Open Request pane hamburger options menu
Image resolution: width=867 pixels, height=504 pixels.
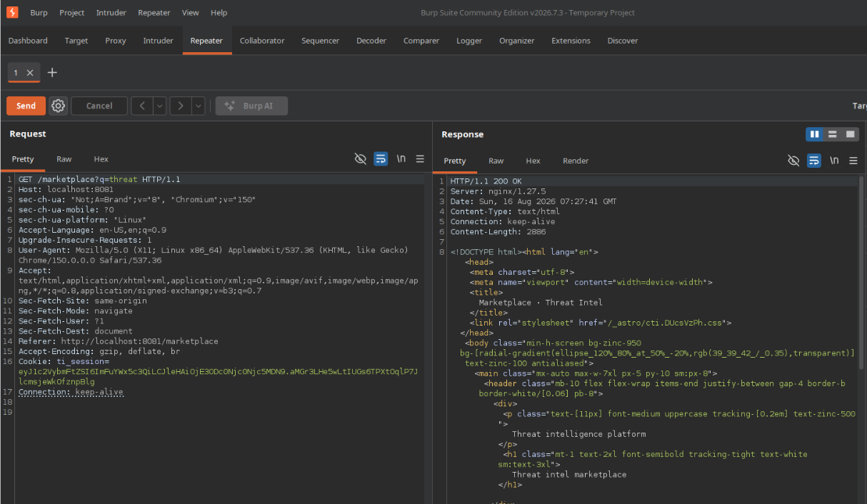click(x=420, y=159)
